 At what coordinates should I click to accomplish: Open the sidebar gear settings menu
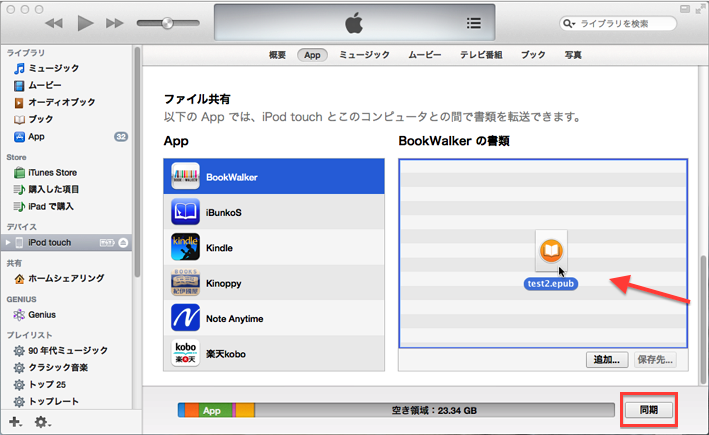(x=43, y=422)
